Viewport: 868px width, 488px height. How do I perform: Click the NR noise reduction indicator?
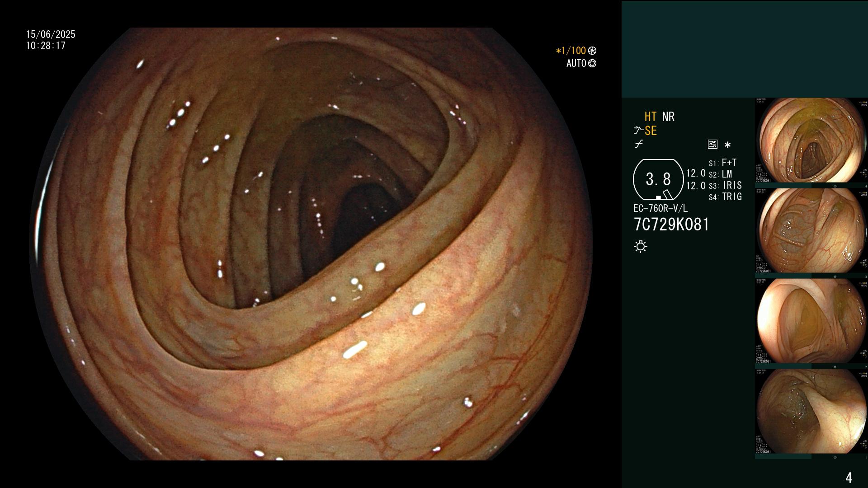coord(668,117)
